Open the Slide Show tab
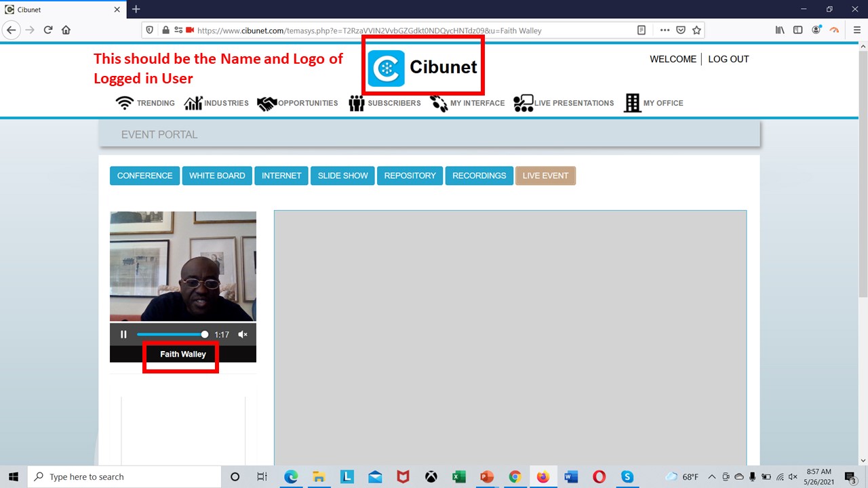Image resolution: width=868 pixels, height=488 pixels. 342,176
